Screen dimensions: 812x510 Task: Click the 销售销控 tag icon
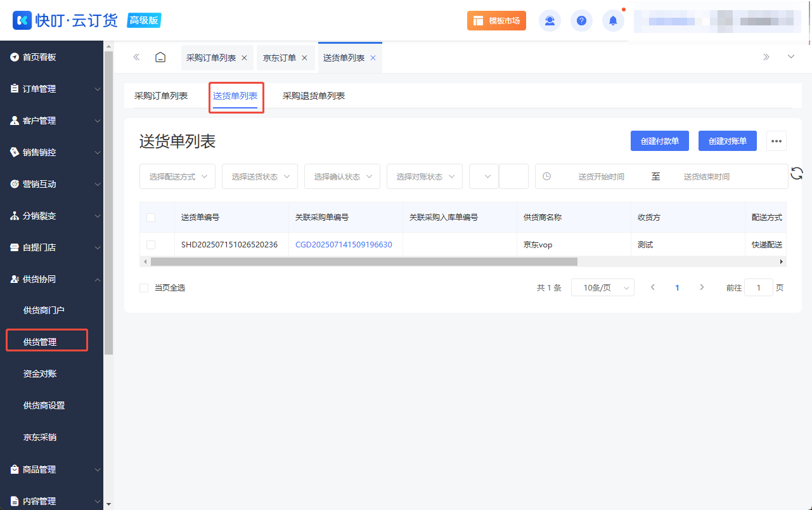click(15, 152)
